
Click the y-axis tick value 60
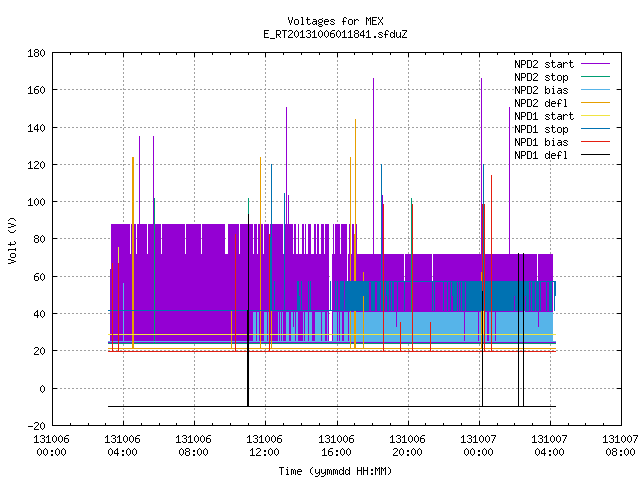39,277
